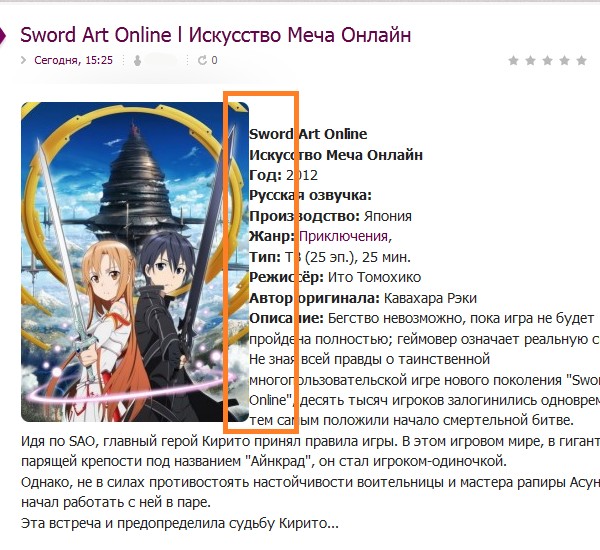Rate the post four stars
The width and height of the screenshot is (600, 550).
(564, 60)
